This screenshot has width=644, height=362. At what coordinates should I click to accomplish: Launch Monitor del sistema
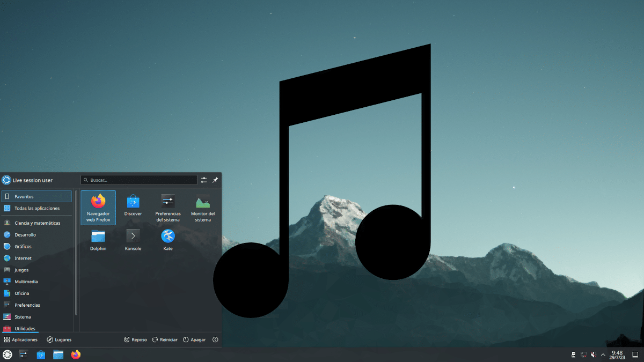203,208
